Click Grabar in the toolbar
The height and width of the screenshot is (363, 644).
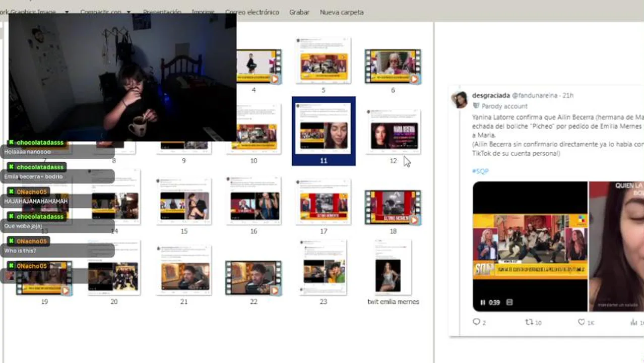[x=299, y=12]
